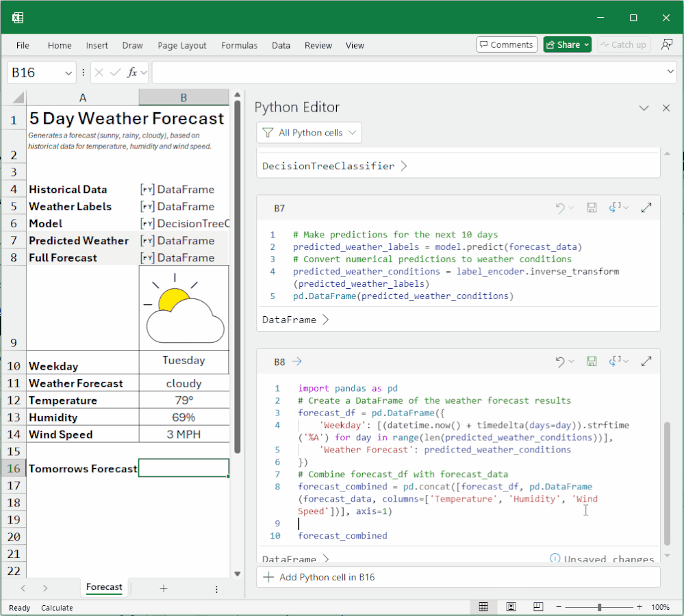Screen dimensions: 684x616
Task: Click the people presence icon top right
Action: click(667, 44)
